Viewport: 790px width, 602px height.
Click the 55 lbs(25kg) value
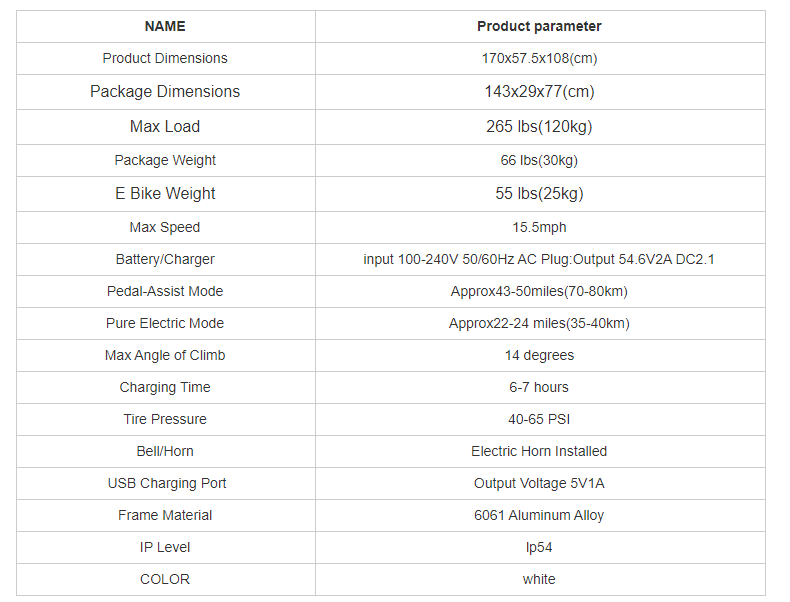539,193
